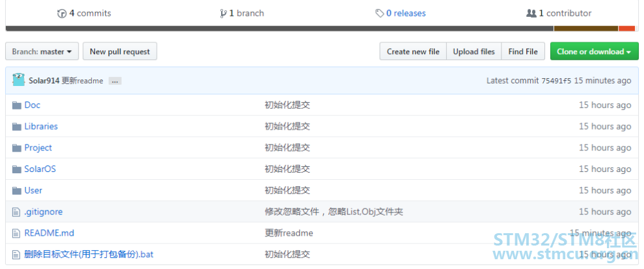The image size is (644, 269).
Task: Open the .gitignore file
Action: (x=44, y=212)
